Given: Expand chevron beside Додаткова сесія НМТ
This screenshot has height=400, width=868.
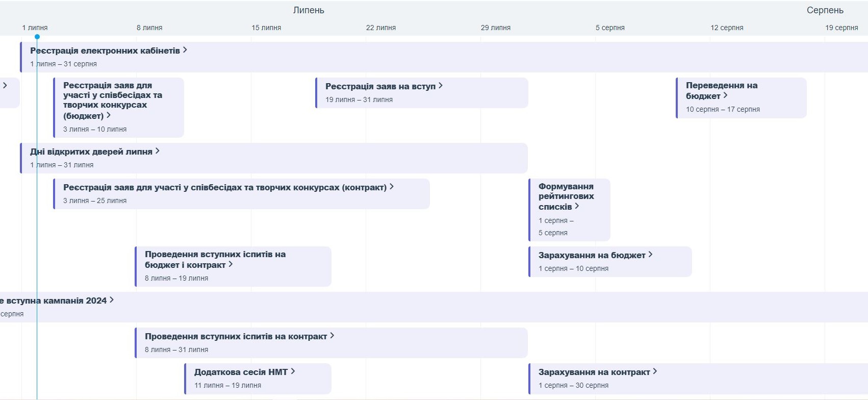Looking at the screenshot, I should click(293, 371).
